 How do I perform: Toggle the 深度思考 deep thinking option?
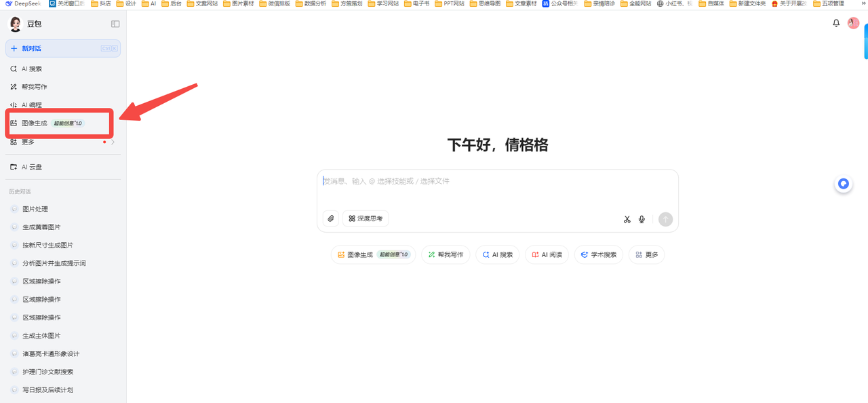[366, 218]
